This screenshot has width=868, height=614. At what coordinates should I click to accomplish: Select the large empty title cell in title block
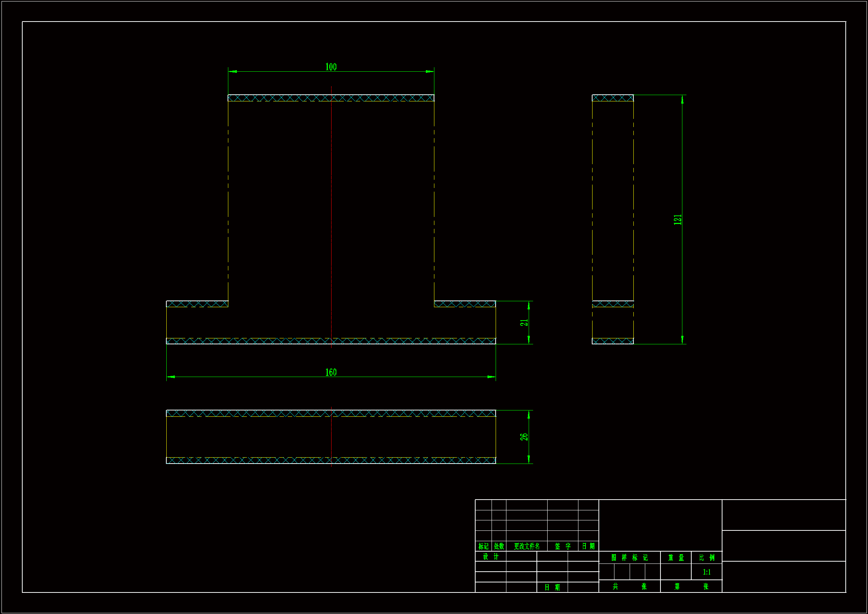660,525
